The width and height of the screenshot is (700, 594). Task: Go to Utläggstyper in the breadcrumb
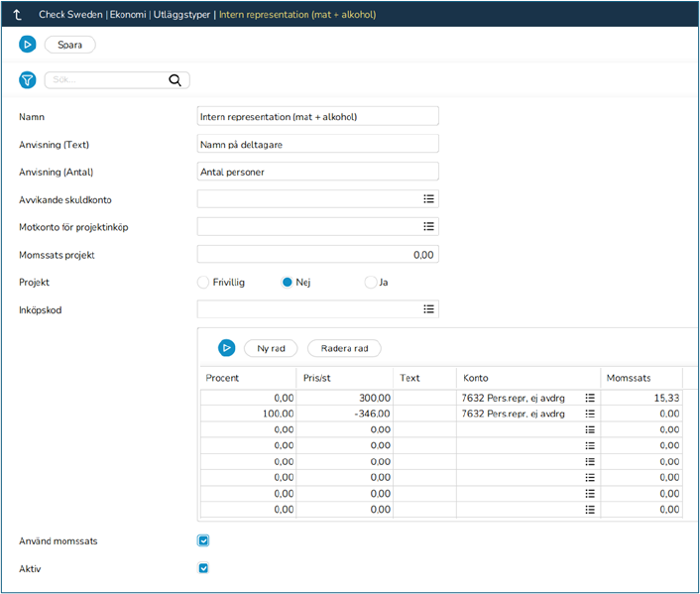tap(180, 15)
